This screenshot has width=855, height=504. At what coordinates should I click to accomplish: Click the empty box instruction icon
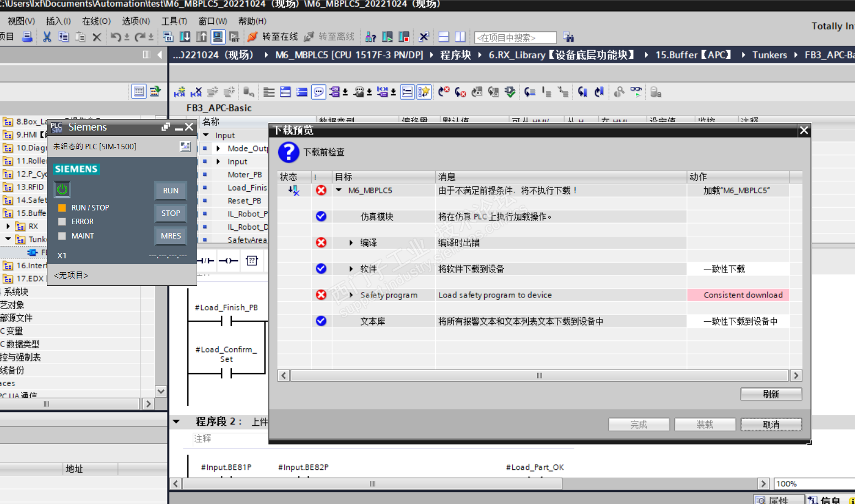[x=252, y=261]
